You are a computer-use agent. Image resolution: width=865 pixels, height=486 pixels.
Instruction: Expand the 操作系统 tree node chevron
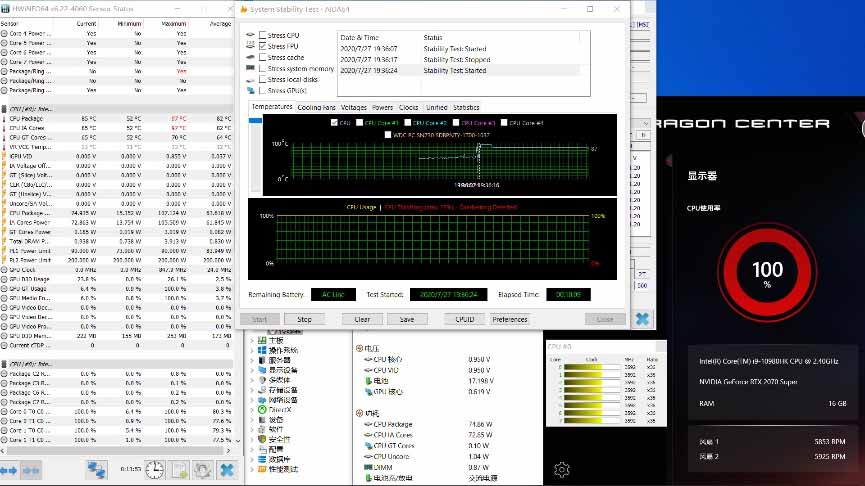(x=253, y=350)
